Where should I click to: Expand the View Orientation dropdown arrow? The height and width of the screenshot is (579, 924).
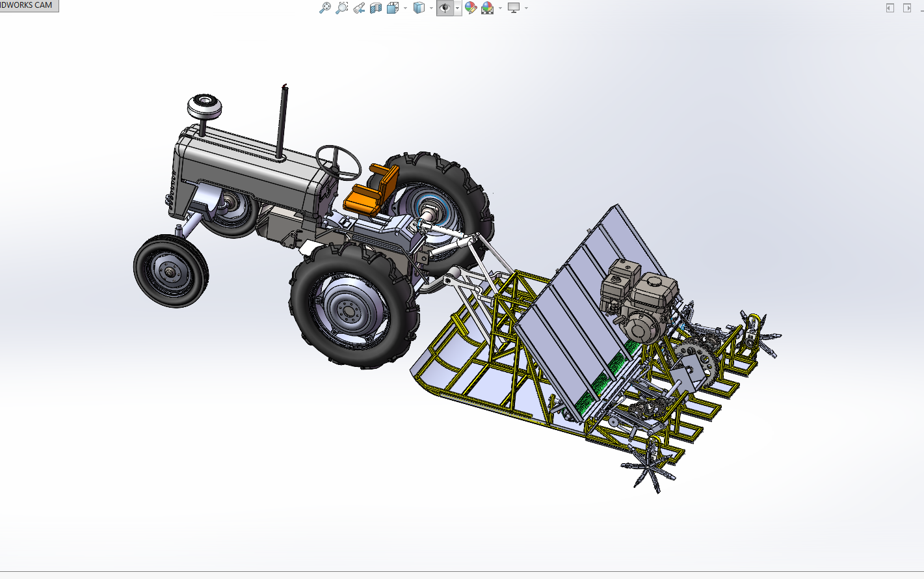tap(405, 8)
